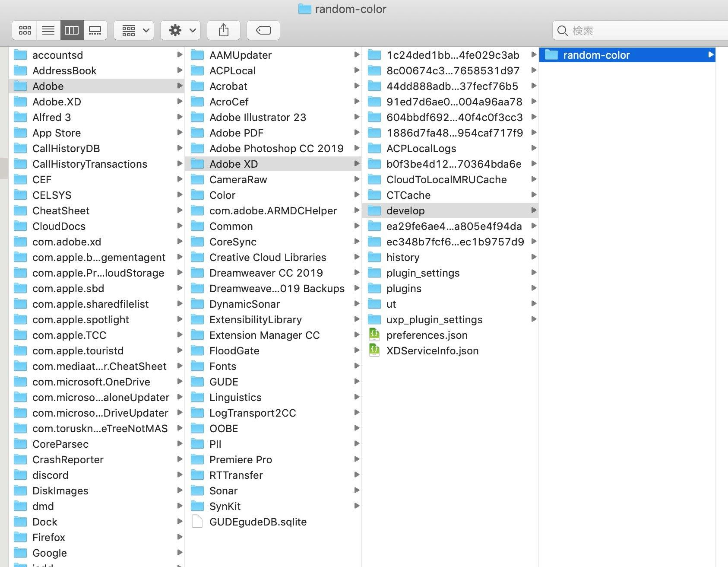Click the FloodGate folder icon
This screenshot has width=728, height=567.
pyautogui.click(x=197, y=350)
